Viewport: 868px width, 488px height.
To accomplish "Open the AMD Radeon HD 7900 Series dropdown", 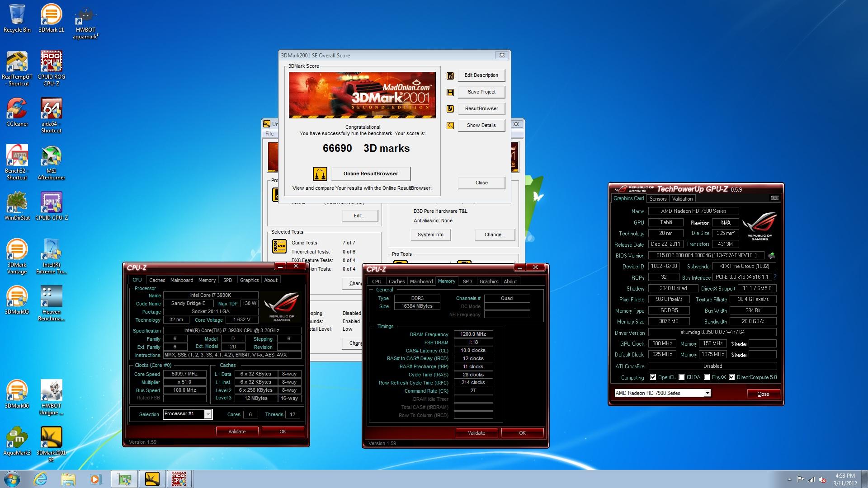I will (x=707, y=393).
